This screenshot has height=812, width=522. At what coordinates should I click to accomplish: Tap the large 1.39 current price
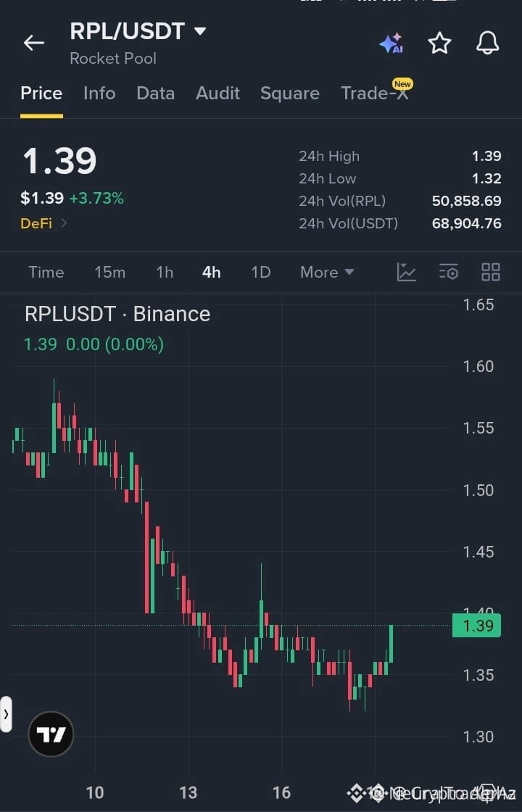pyautogui.click(x=59, y=160)
